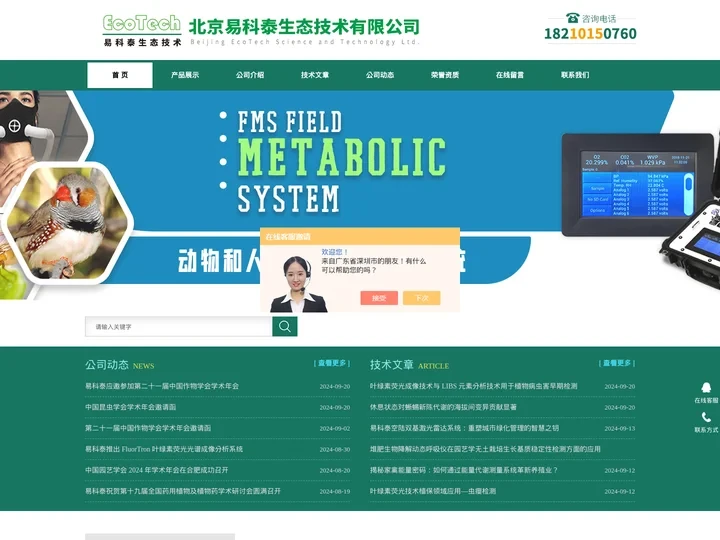Open news 易科泰应邀参加第二十一届中国作物学会学术年会
This screenshot has height=540, width=720.
[162, 386]
